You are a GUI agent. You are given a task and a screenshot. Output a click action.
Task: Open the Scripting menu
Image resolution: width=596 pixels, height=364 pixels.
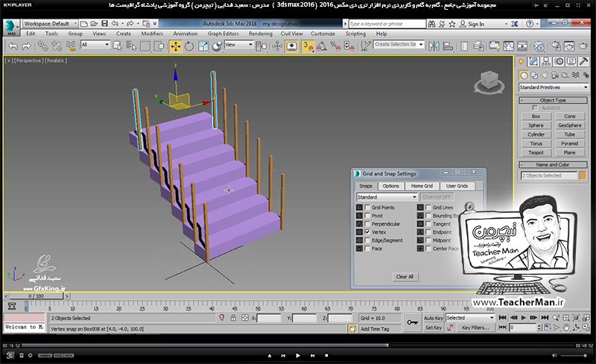coord(355,33)
